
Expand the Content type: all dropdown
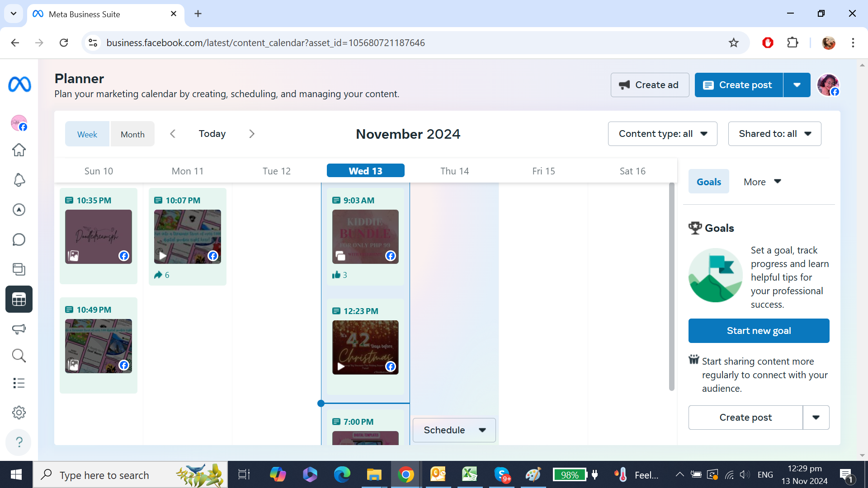(662, 134)
